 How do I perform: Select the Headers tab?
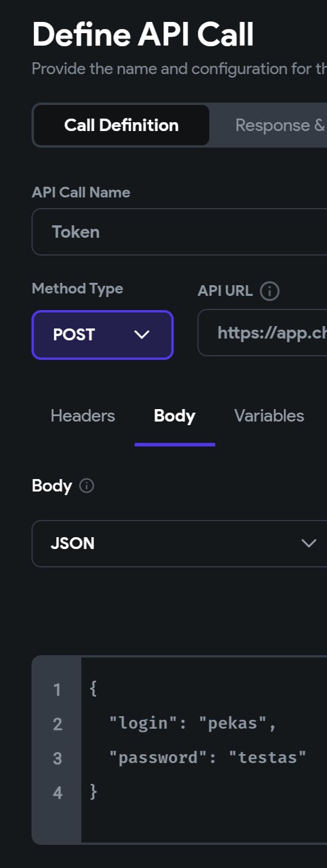tap(83, 416)
